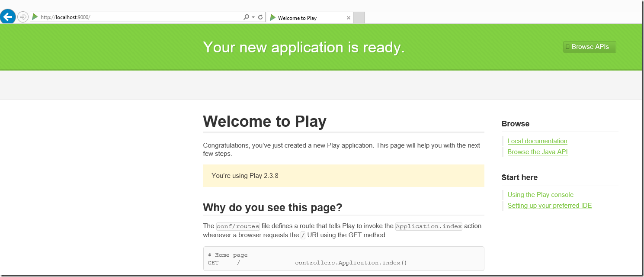The image size is (644, 277).
Task: Close the Welcome to Play tab
Action: click(x=349, y=18)
